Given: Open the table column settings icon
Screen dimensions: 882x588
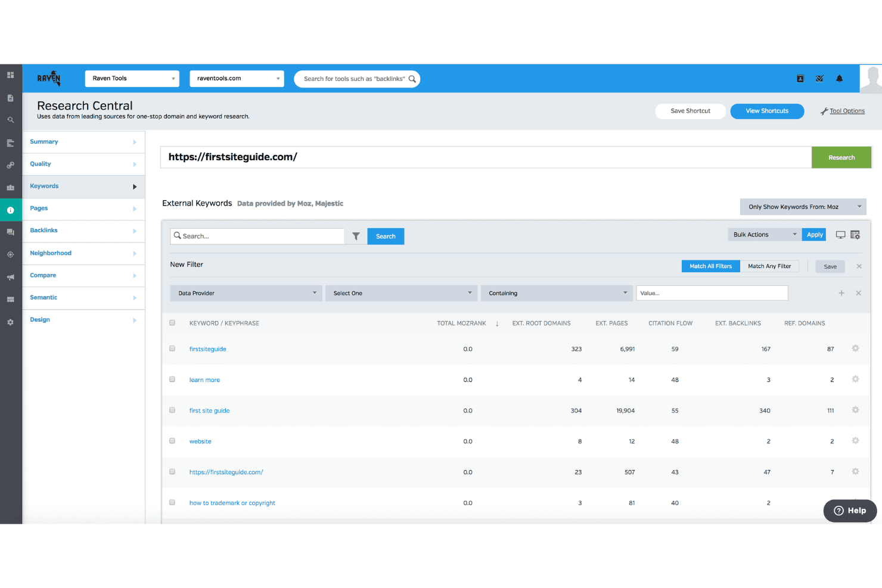Looking at the screenshot, I should coord(855,235).
